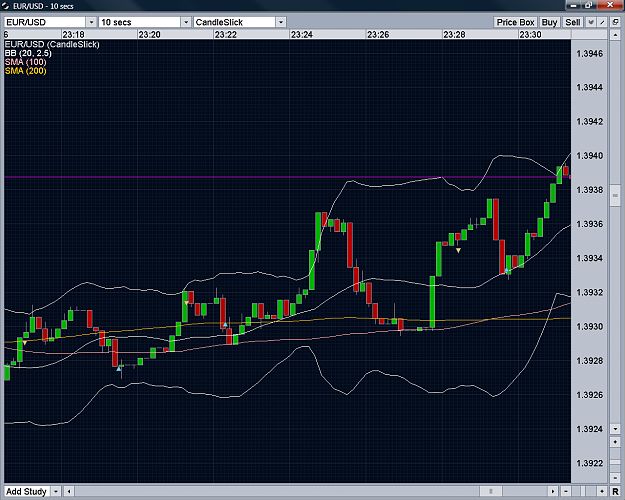Screen dimensions: 625x500
Task: Click the 23:22 time axis label
Action: click(226, 35)
